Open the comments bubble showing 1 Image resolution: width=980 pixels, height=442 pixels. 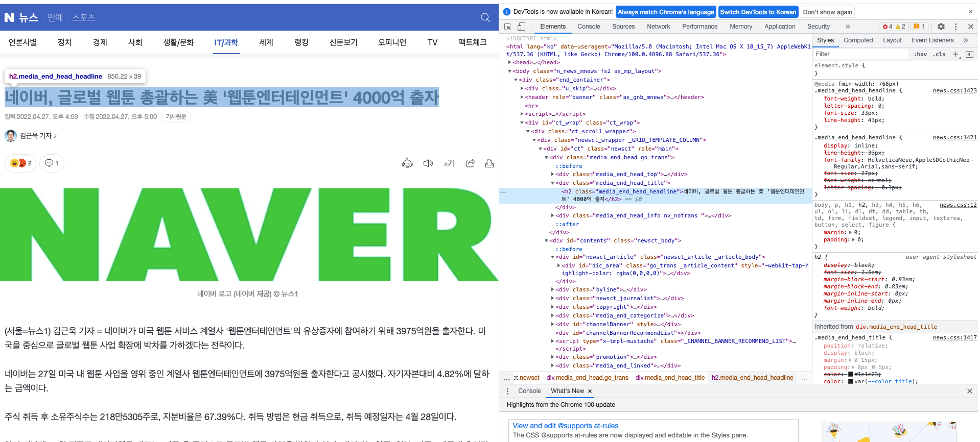(x=52, y=163)
